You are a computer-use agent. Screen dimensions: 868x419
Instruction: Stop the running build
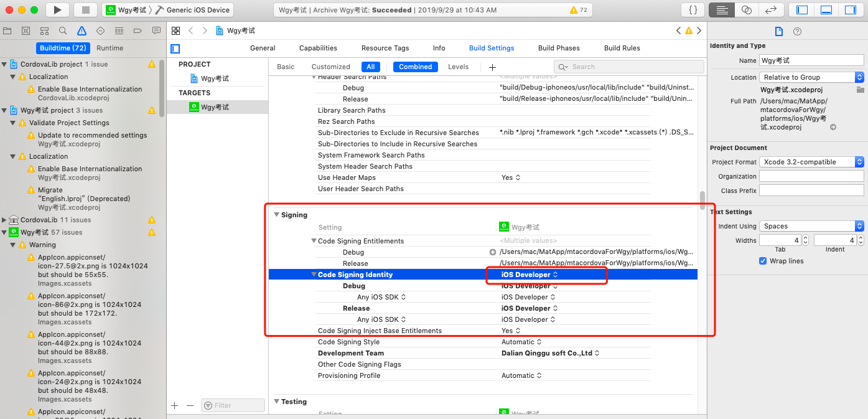(85, 10)
